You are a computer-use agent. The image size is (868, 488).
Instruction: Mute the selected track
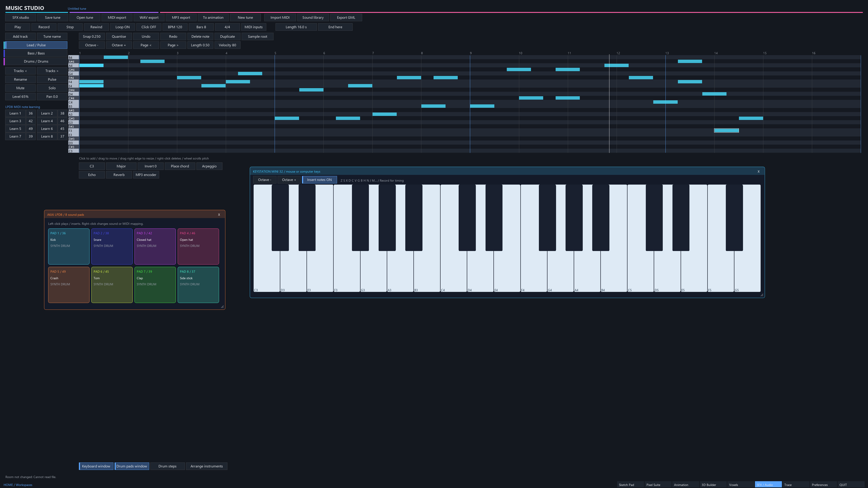(20, 88)
